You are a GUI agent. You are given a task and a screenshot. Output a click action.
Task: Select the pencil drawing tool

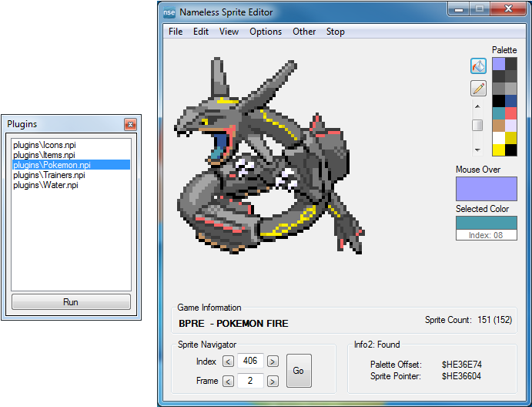[478, 89]
